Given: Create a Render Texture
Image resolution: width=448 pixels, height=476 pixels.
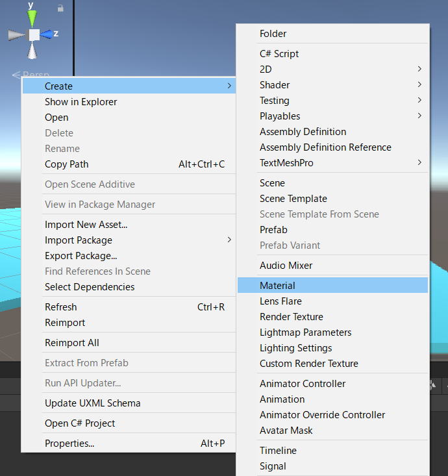Looking at the screenshot, I should pyautogui.click(x=332, y=317).
